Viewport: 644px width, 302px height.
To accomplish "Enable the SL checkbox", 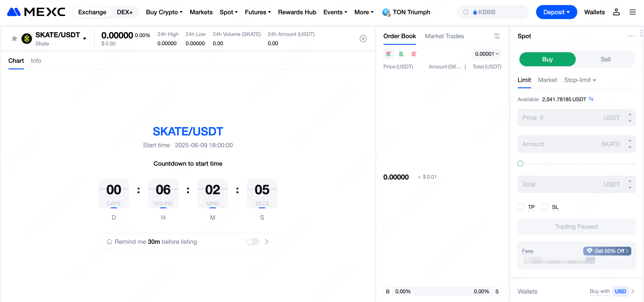I will point(545,207).
